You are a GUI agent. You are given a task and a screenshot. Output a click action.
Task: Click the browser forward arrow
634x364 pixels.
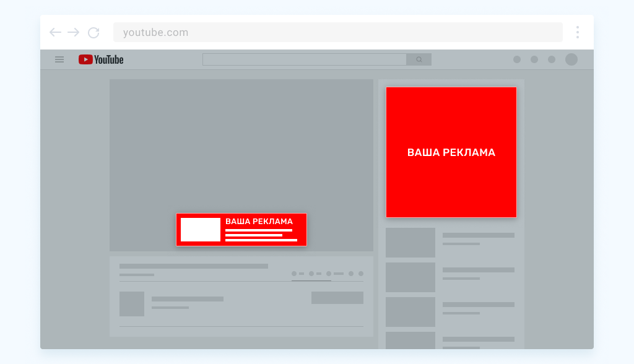pos(73,32)
